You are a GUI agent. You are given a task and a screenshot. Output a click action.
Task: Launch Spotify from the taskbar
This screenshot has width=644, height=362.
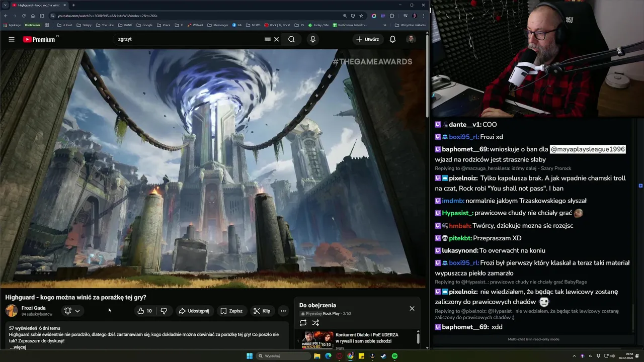[x=394, y=356]
